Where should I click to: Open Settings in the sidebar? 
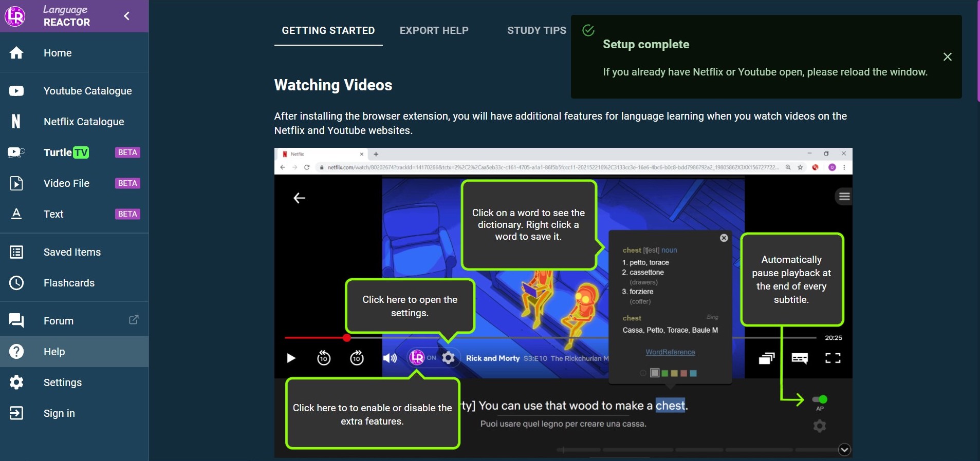coord(63,382)
